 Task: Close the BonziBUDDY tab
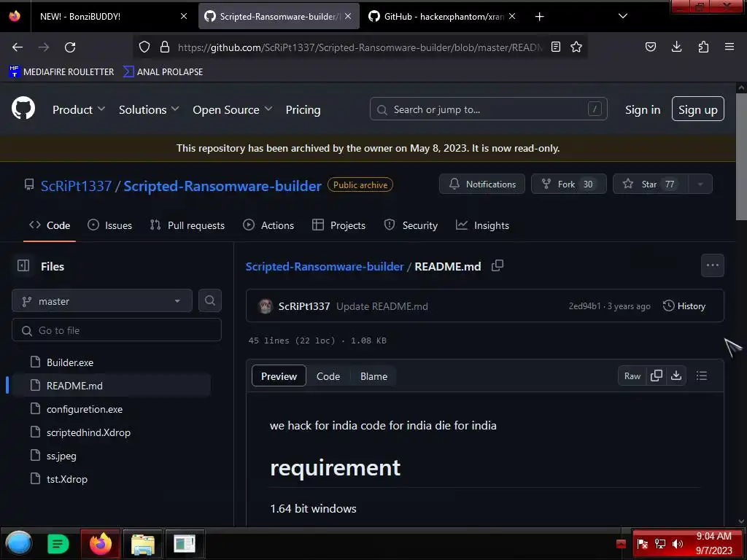pos(184,16)
